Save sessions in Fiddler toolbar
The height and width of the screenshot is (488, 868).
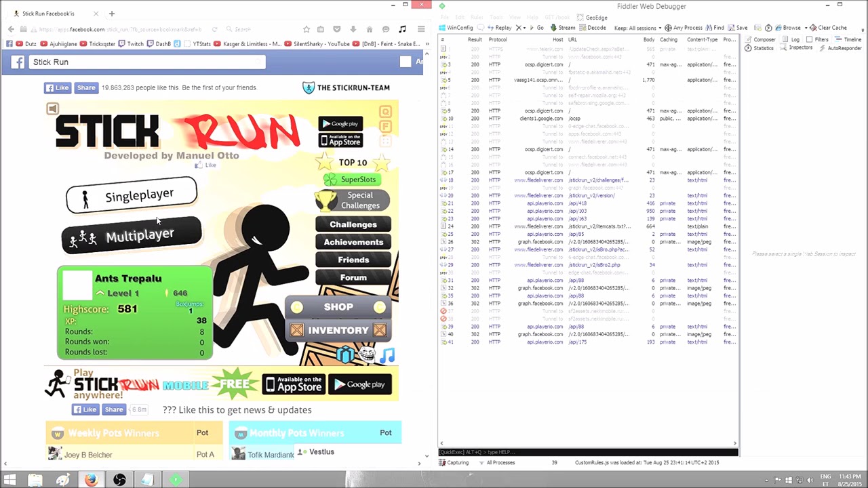[738, 28]
